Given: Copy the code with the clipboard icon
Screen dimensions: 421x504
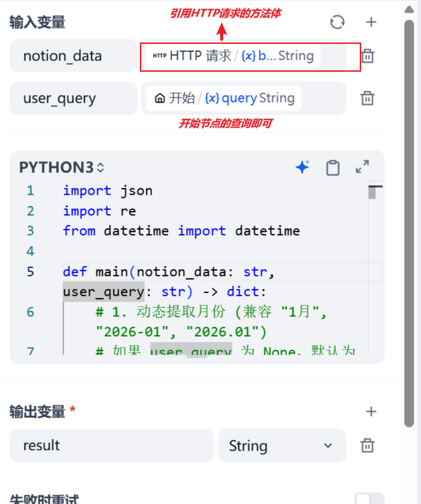Looking at the screenshot, I should point(333,168).
